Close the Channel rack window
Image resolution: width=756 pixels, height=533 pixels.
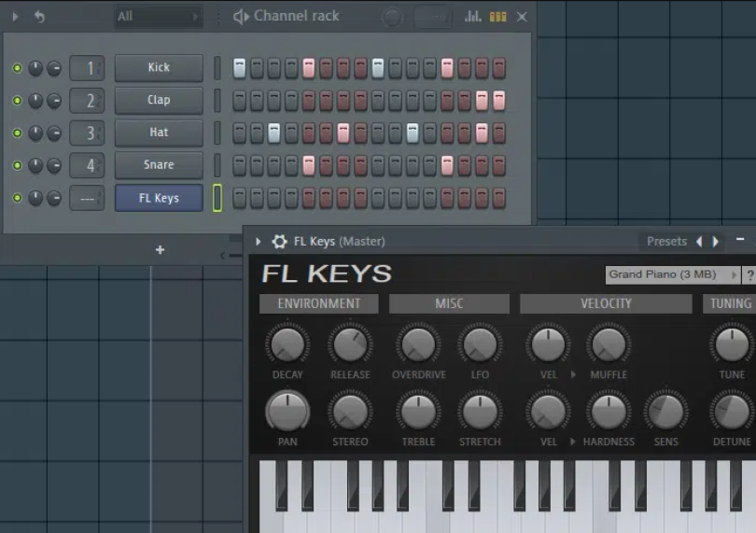(522, 17)
